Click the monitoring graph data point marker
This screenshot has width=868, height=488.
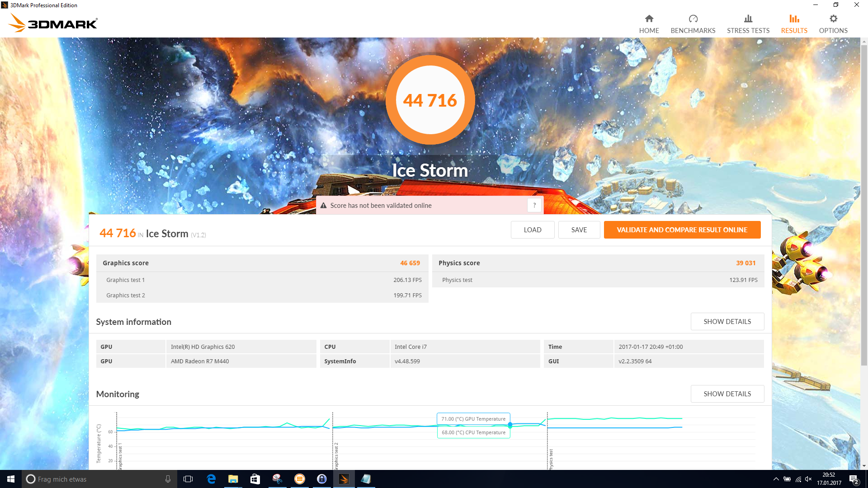point(510,425)
